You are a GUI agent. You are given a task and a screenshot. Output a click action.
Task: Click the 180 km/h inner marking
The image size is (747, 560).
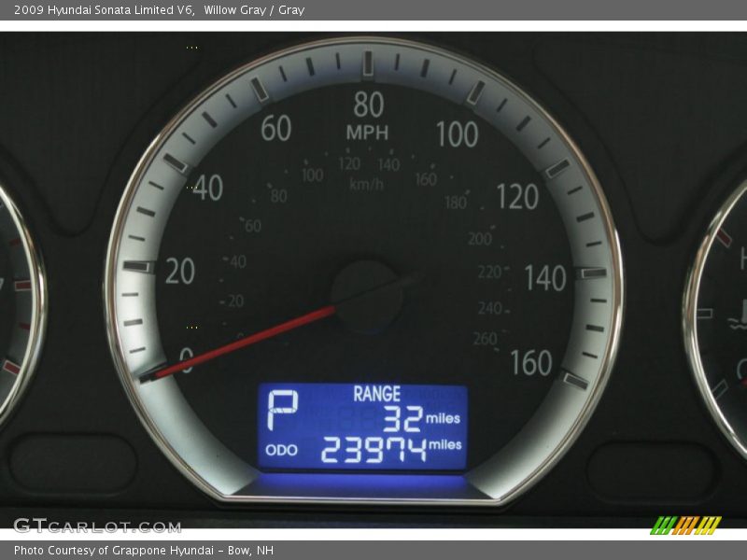point(456,203)
